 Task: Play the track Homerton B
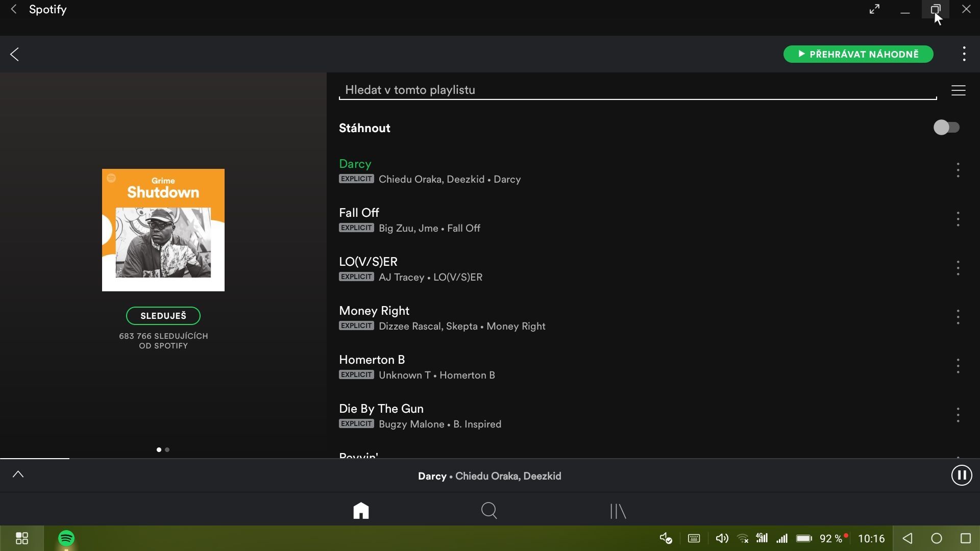click(372, 360)
